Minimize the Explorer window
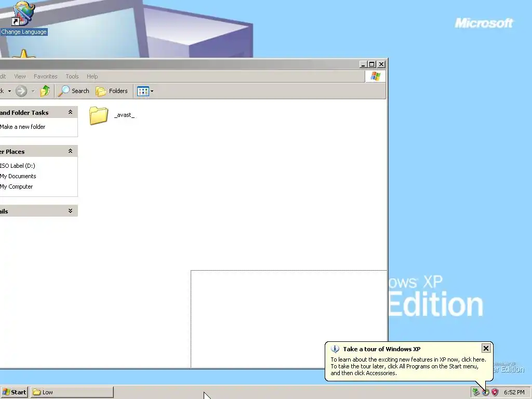The height and width of the screenshot is (399, 532). click(363, 64)
